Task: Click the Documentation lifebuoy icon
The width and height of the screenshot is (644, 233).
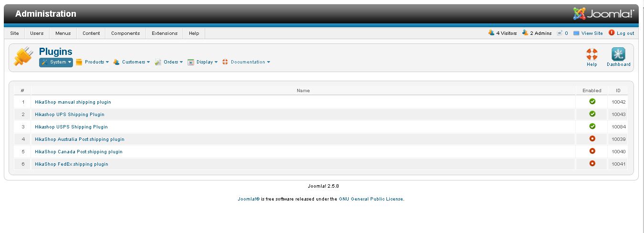Action: (225, 62)
